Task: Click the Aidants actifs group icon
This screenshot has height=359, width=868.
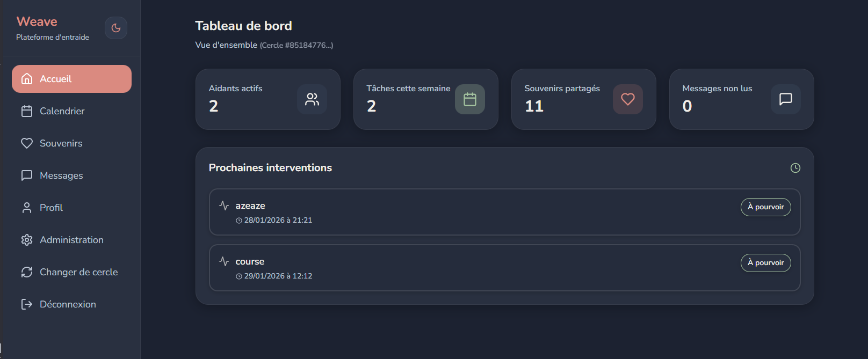Action: point(312,99)
